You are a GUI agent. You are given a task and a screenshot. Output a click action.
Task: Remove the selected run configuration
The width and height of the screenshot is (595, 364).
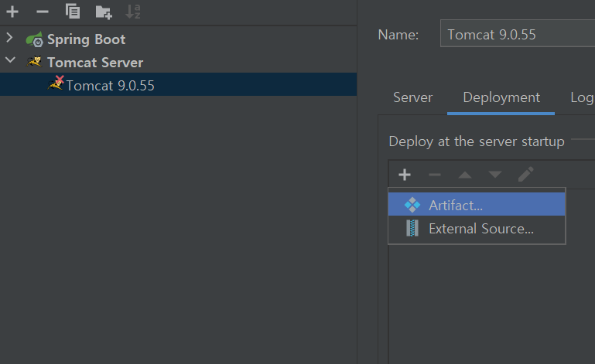tap(42, 12)
